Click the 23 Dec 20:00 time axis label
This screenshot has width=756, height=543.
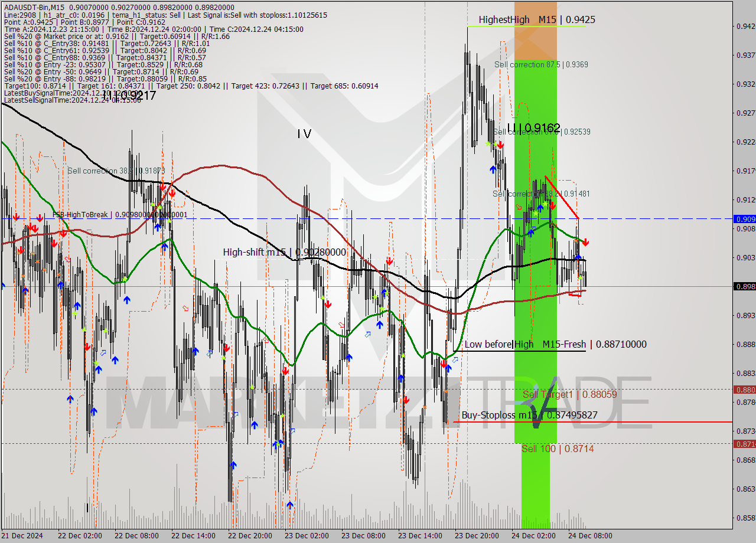click(x=477, y=536)
